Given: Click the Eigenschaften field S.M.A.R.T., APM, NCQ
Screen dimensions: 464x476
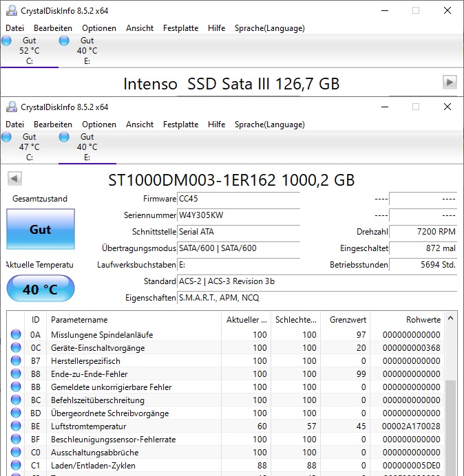Looking at the screenshot, I should pos(317,298).
